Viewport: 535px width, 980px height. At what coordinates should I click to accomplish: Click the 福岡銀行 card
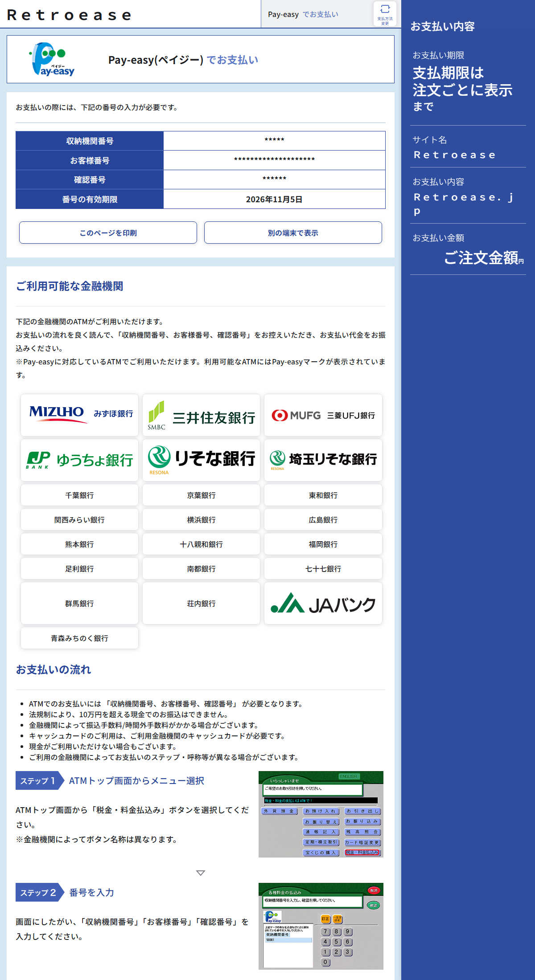pyautogui.click(x=323, y=544)
